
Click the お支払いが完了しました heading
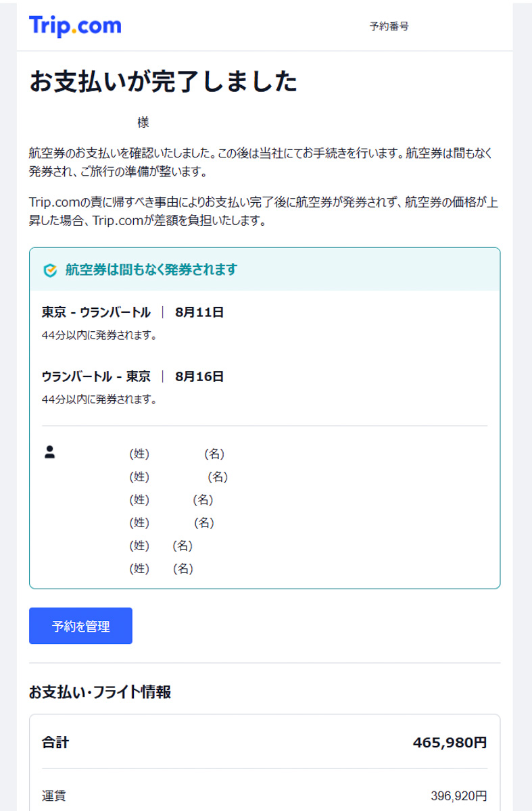click(x=163, y=81)
